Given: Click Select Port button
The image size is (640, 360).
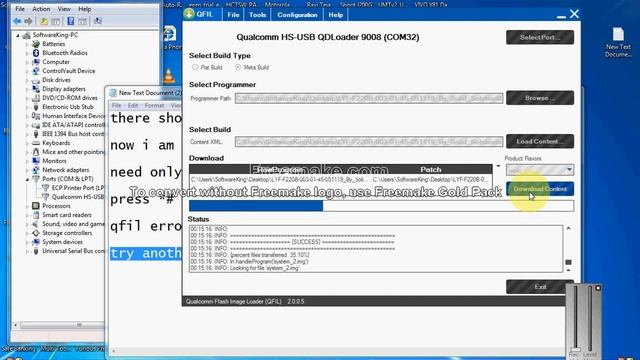Looking at the screenshot, I should pyautogui.click(x=540, y=37).
